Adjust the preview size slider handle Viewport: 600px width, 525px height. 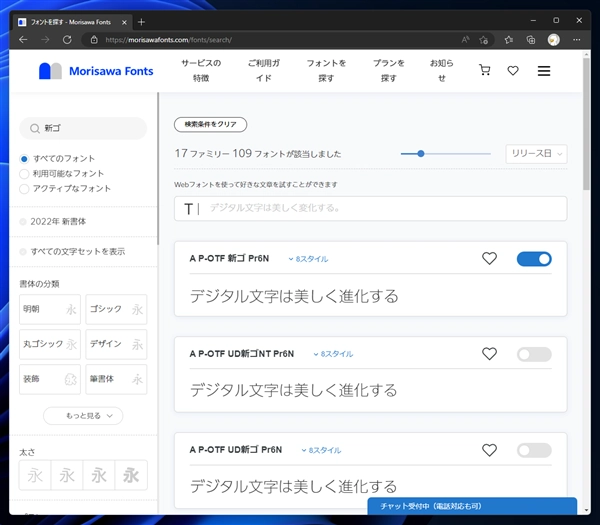tap(421, 154)
